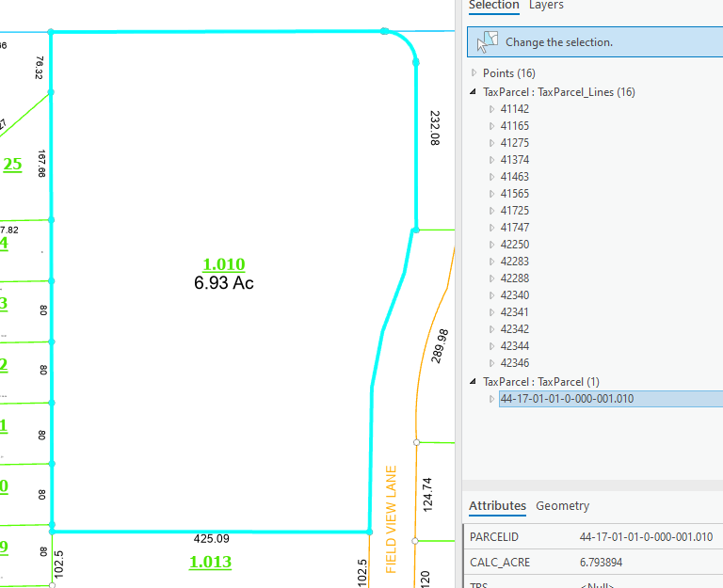Click the CALC_ACRE field name cell
The height and width of the screenshot is (588, 723).
[500, 563]
